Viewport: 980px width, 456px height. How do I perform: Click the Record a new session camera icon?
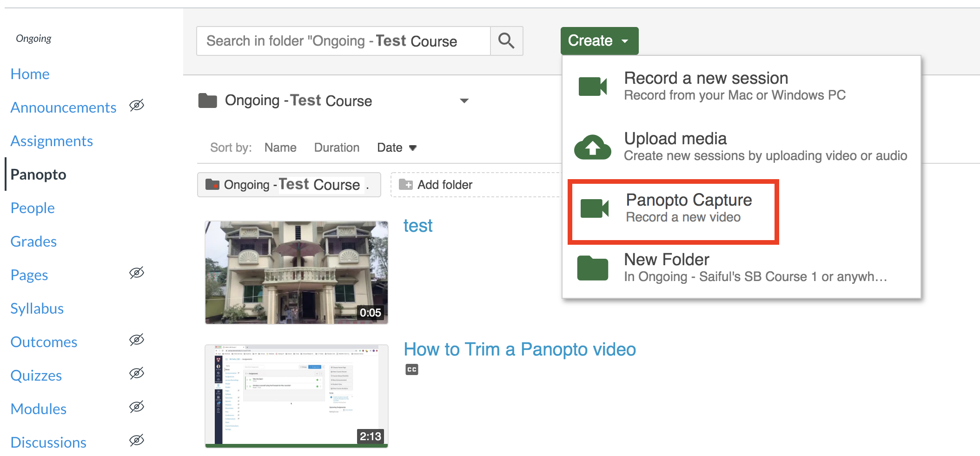pyautogui.click(x=592, y=85)
